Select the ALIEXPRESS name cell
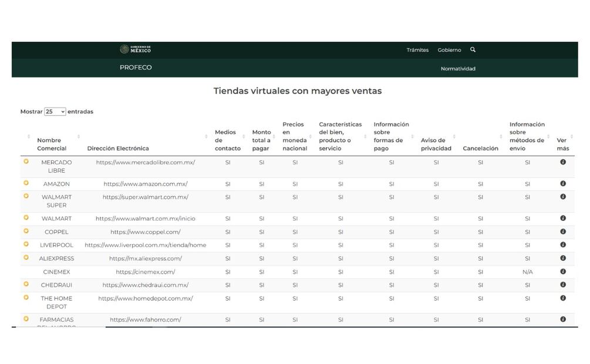Image resolution: width=590 pixels, height=364 pixels. (x=56, y=258)
